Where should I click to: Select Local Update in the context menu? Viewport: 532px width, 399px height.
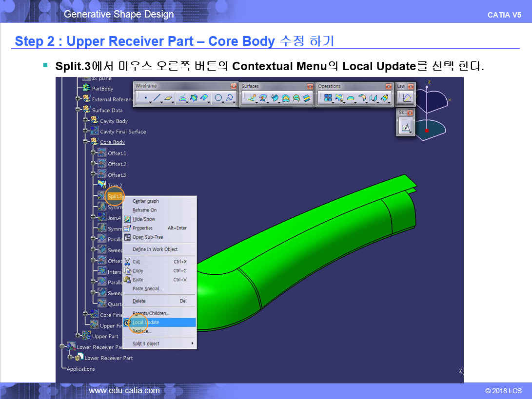(146, 323)
